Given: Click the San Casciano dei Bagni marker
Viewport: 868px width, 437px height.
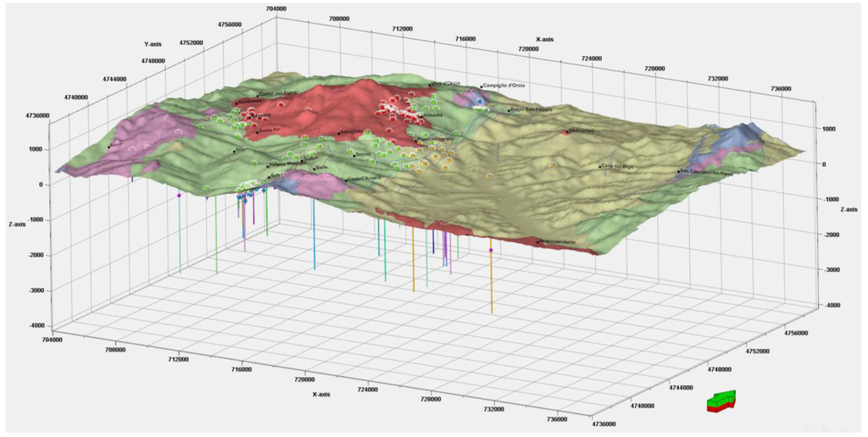Looking at the screenshot, I should coord(677,173).
